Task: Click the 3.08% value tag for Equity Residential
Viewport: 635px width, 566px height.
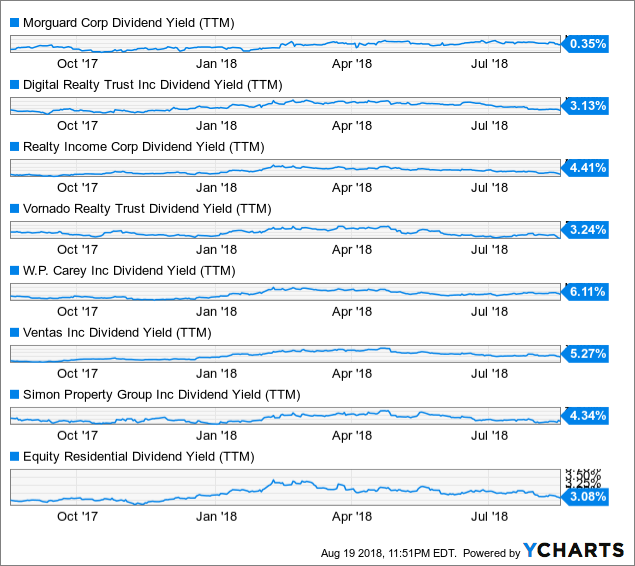Action: tap(585, 496)
